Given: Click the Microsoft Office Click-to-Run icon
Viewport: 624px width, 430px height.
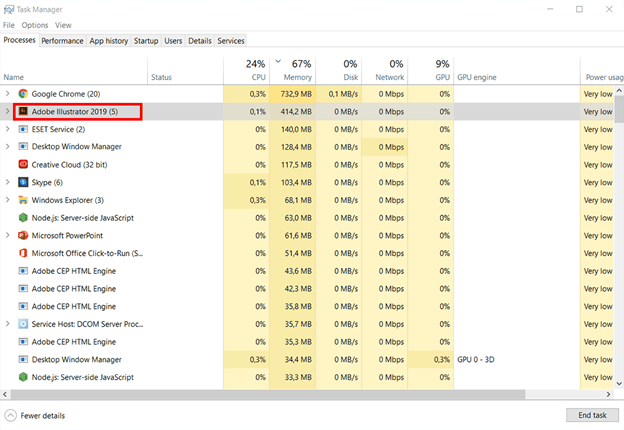Looking at the screenshot, I should tap(23, 253).
